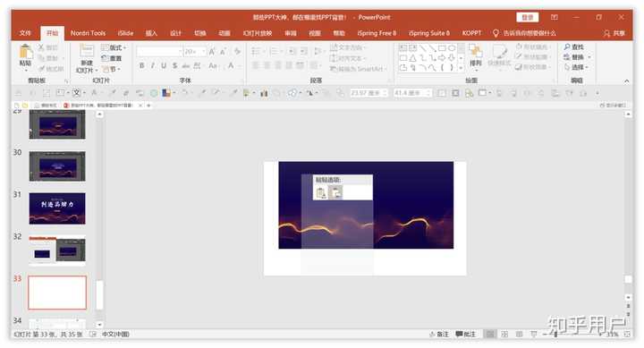Switch to Normal view icon

[x=490, y=334]
